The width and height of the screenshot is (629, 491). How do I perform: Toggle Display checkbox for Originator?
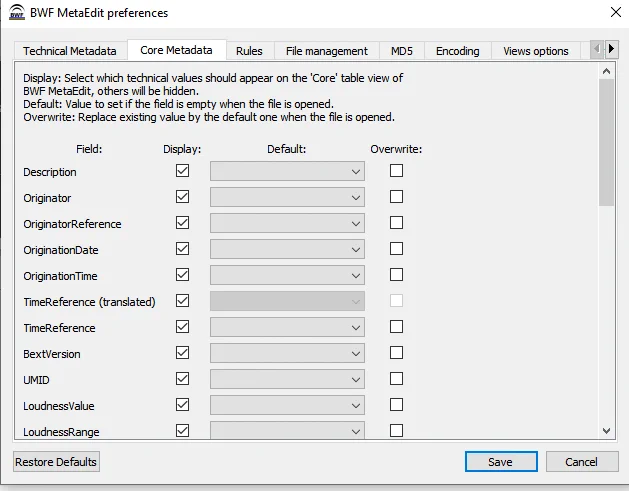click(183, 197)
